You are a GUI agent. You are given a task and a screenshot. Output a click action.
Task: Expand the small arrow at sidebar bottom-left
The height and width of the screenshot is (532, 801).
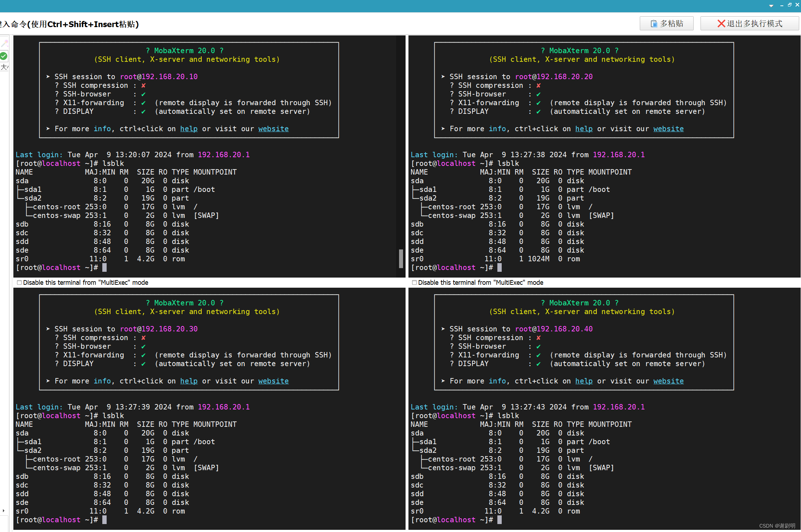click(4, 511)
